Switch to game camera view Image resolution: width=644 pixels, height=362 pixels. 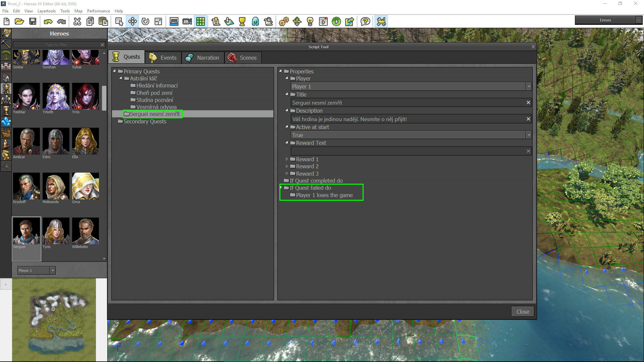pyautogui.click(x=174, y=21)
